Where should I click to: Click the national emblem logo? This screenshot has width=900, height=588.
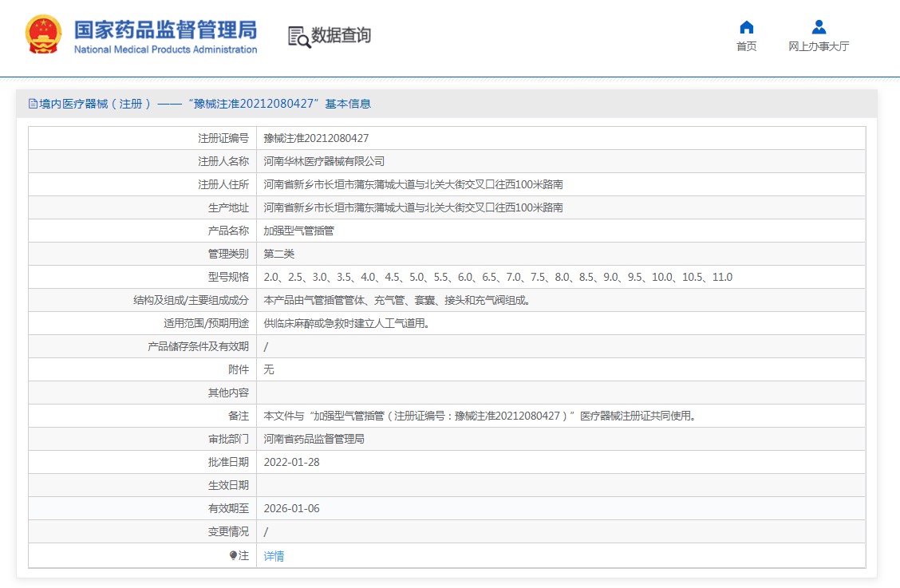(43, 36)
